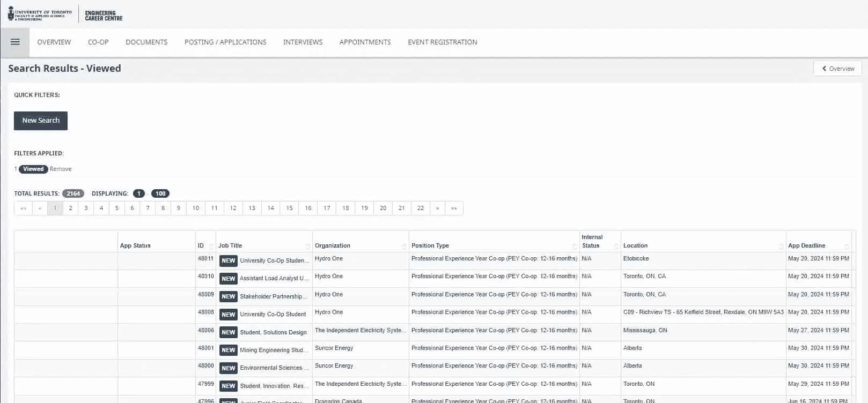Open the Student, Solutions Design posting
Image resolution: width=868 pixels, height=403 pixels.
click(x=273, y=332)
